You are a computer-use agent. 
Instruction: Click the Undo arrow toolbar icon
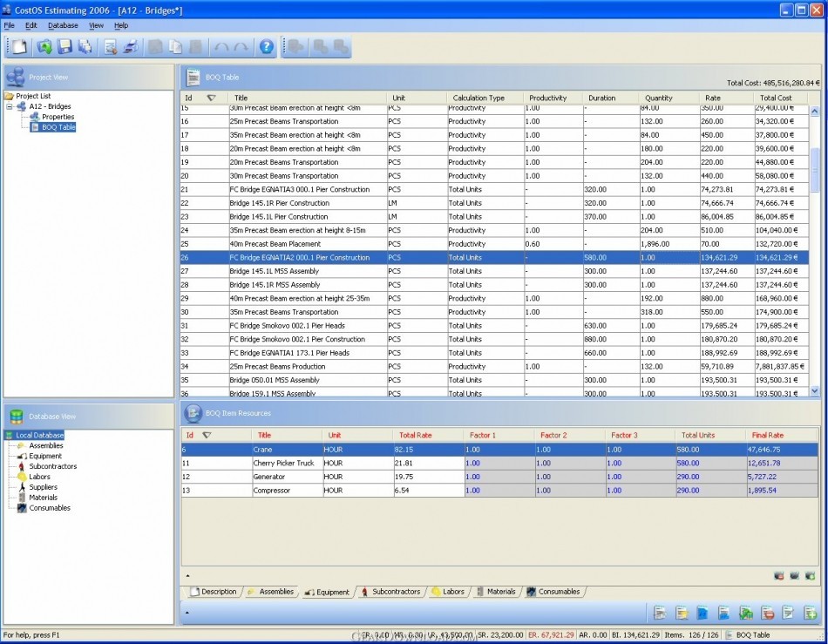221,47
